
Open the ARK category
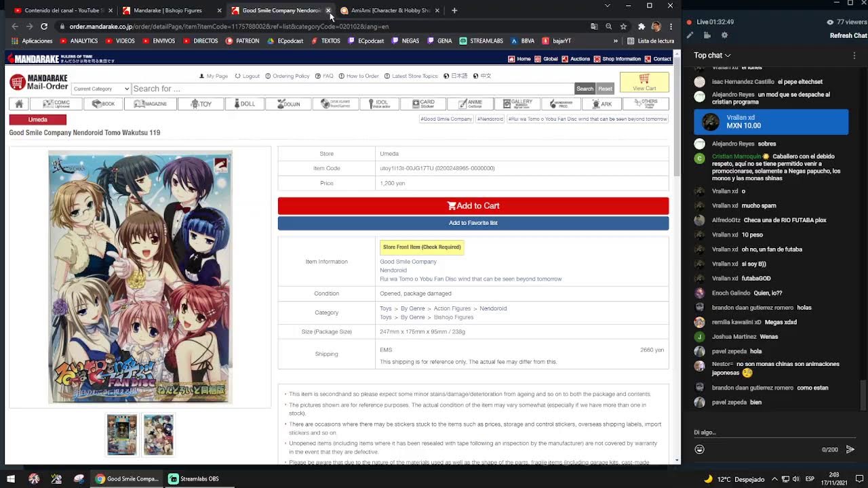pyautogui.click(x=601, y=104)
